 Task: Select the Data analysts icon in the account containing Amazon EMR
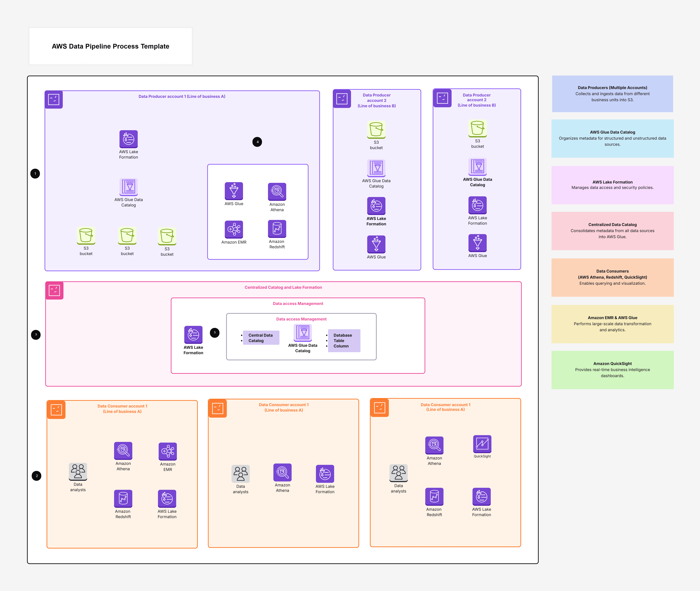click(78, 472)
